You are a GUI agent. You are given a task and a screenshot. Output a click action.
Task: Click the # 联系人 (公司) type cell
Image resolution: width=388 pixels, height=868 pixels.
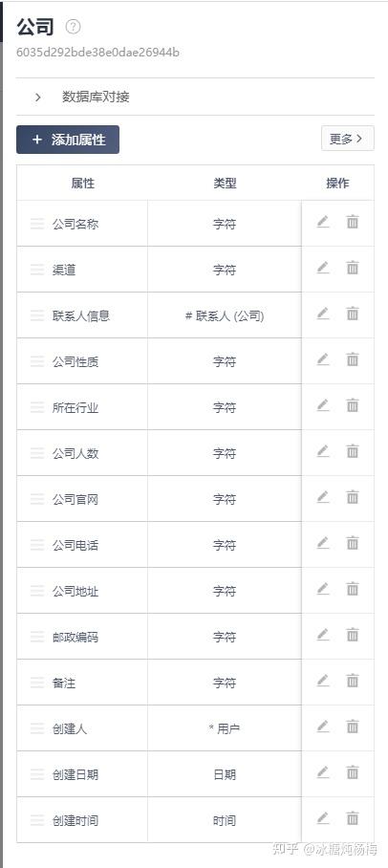point(225,316)
